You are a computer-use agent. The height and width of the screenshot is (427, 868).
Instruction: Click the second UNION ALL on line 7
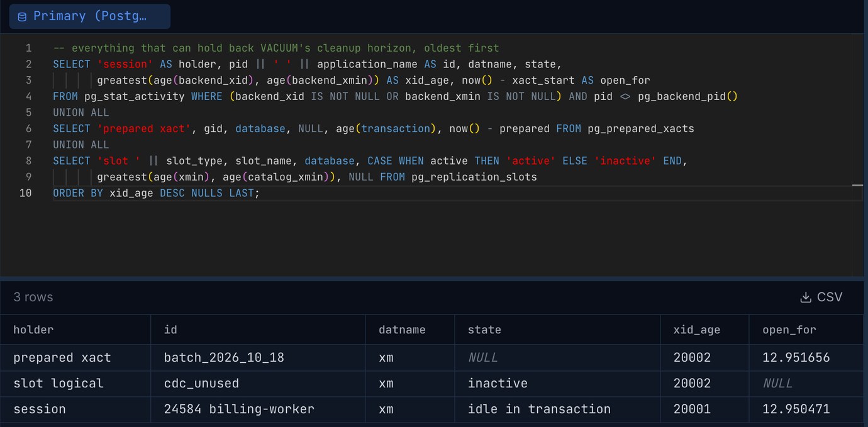click(x=81, y=145)
